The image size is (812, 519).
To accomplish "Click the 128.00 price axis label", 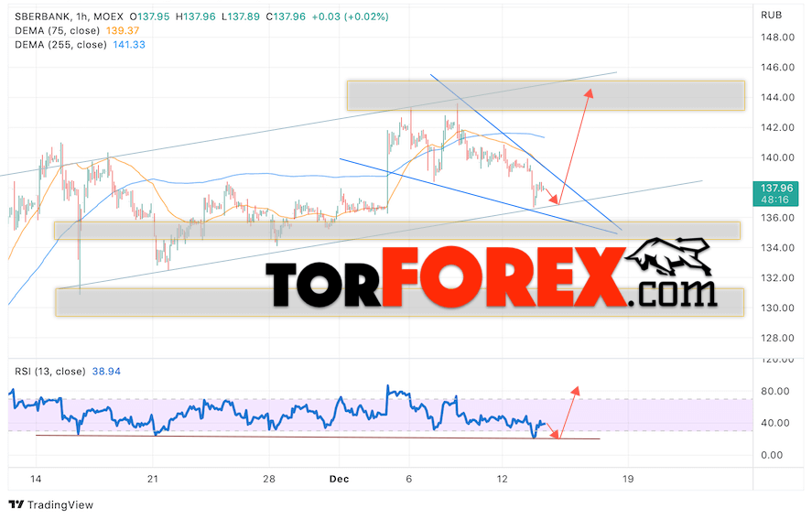I will 777,338.
